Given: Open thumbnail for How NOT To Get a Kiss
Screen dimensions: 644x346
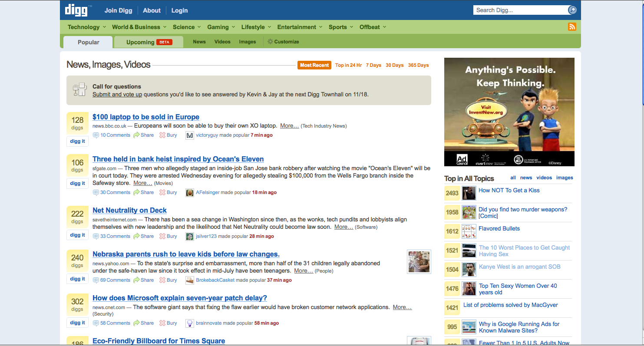Looking at the screenshot, I should [469, 193].
